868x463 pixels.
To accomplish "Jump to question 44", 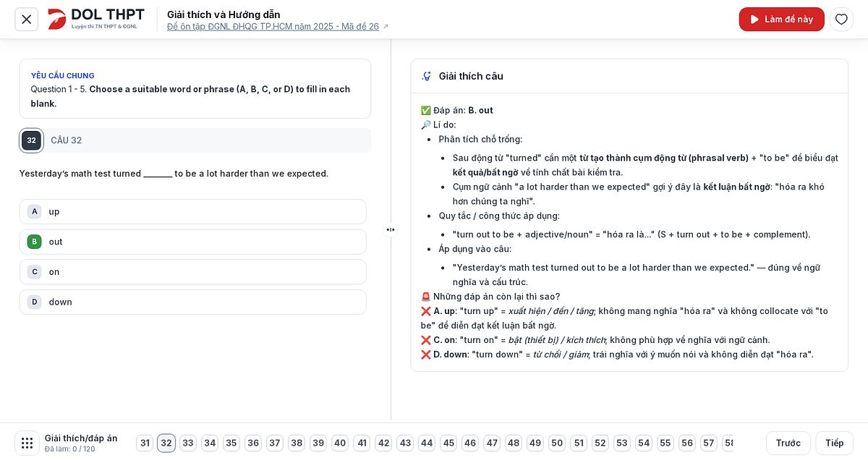I will pos(427,443).
